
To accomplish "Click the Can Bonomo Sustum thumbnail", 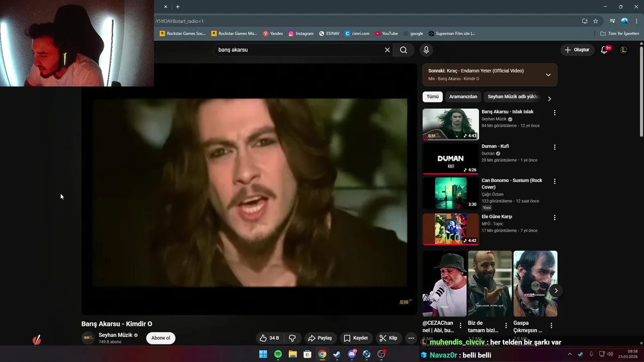I will tap(451, 193).
